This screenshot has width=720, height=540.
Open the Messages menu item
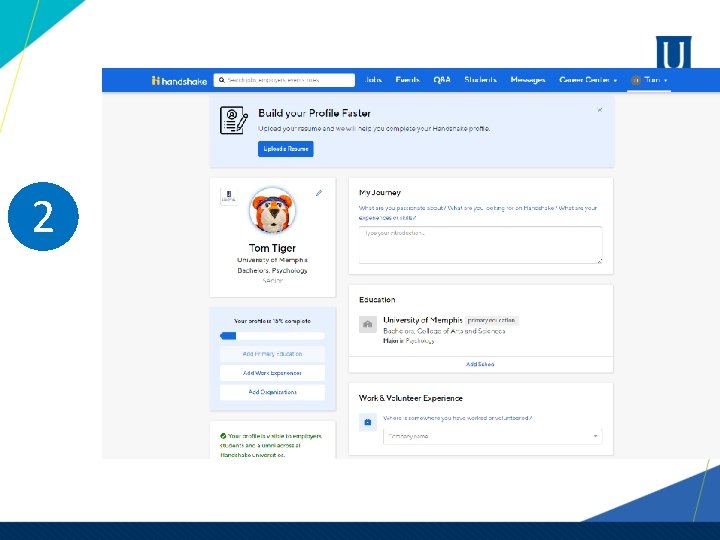coord(528,80)
